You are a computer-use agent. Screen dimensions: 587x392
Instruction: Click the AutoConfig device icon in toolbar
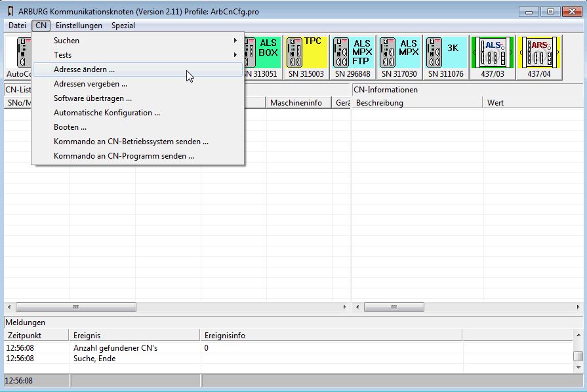[18, 58]
